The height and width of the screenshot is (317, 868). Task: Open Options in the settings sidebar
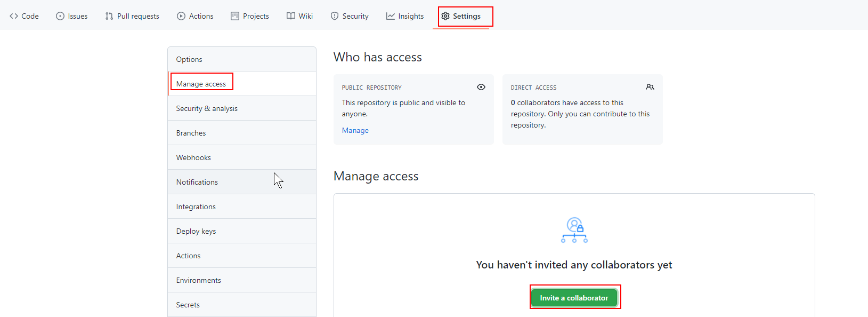(x=242, y=59)
